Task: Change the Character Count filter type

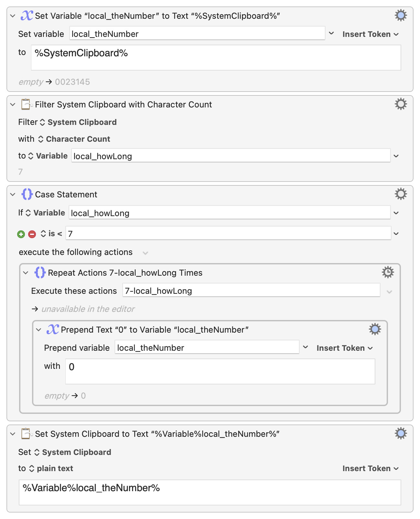Action: coord(74,139)
